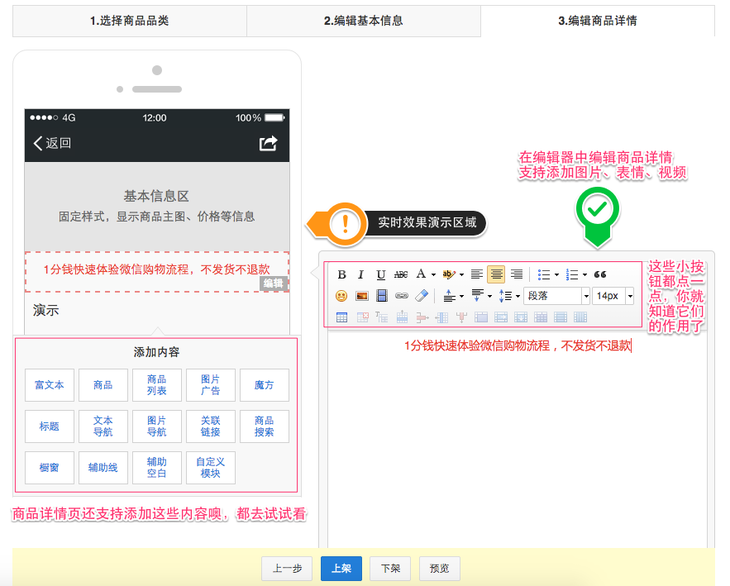The height and width of the screenshot is (586, 730).
Task: Insert a blockquote
Action: [600, 275]
